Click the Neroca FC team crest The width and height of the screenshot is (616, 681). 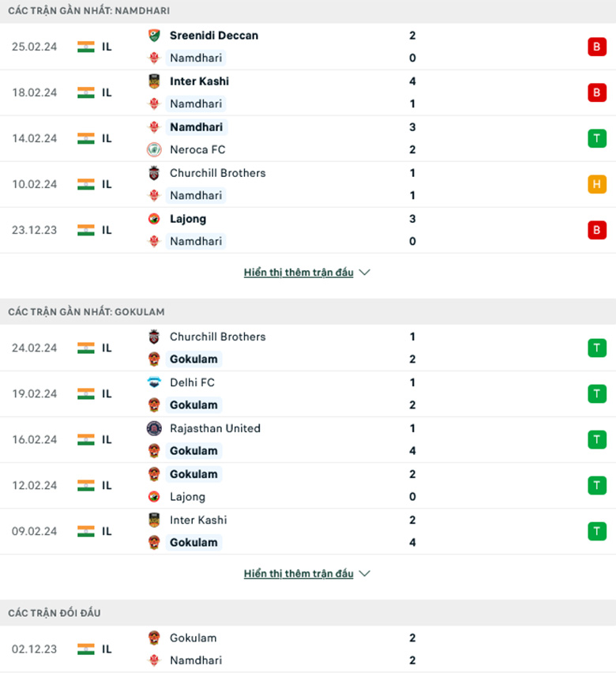[154, 149]
